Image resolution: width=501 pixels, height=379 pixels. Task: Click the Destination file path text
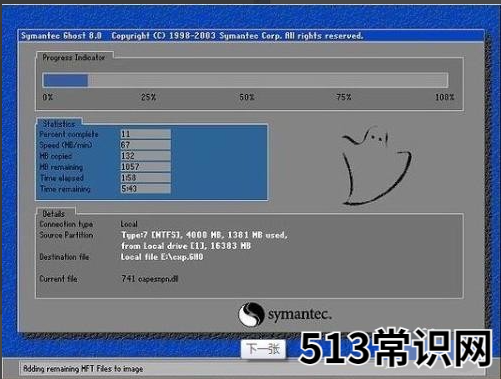162,257
